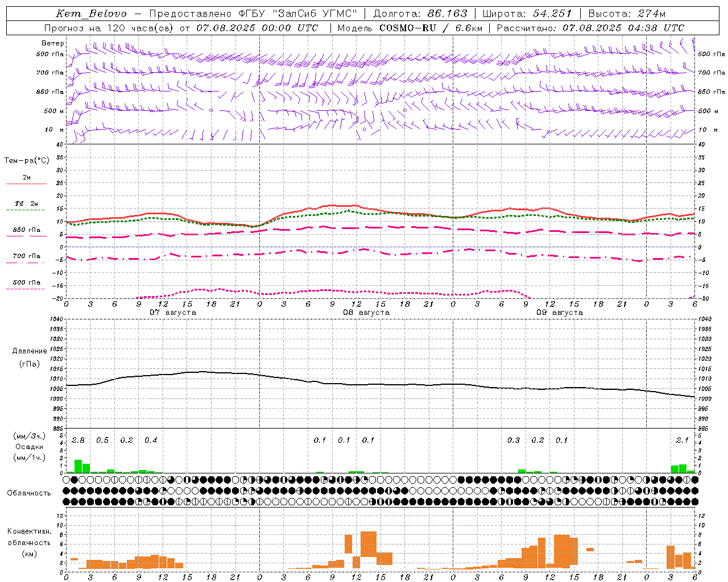This screenshot has height=582, width=728.
Task: Click the 500 гПа temperature legend entry
Action: click(x=27, y=282)
